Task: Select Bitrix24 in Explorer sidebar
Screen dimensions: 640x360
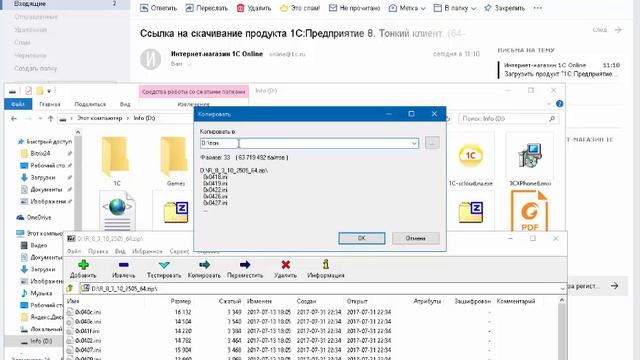Action: coord(41,153)
